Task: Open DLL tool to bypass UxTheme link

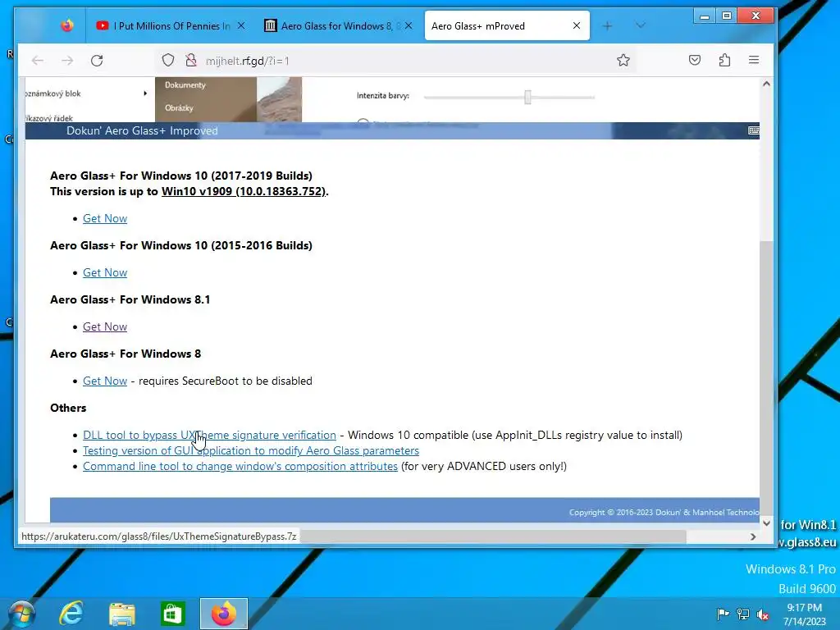Action: [209, 435]
